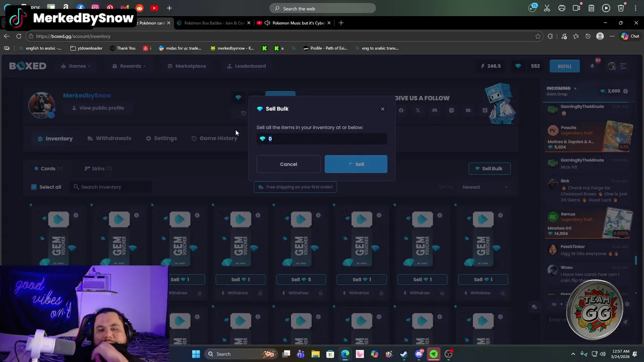Open the YouTube shortcut in top bar
The height and width of the screenshot is (362, 644).
tap(154, 8)
